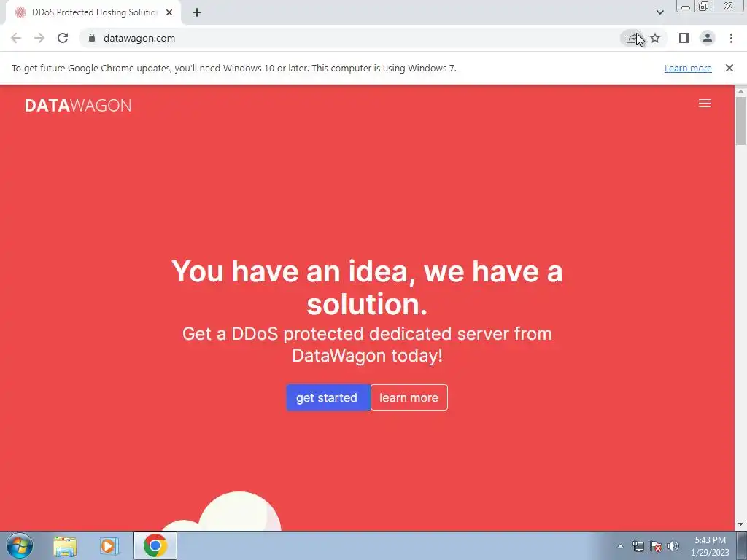Share this page icon in address bar
Image resolution: width=747 pixels, height=560 pixels.
point(632,38)
